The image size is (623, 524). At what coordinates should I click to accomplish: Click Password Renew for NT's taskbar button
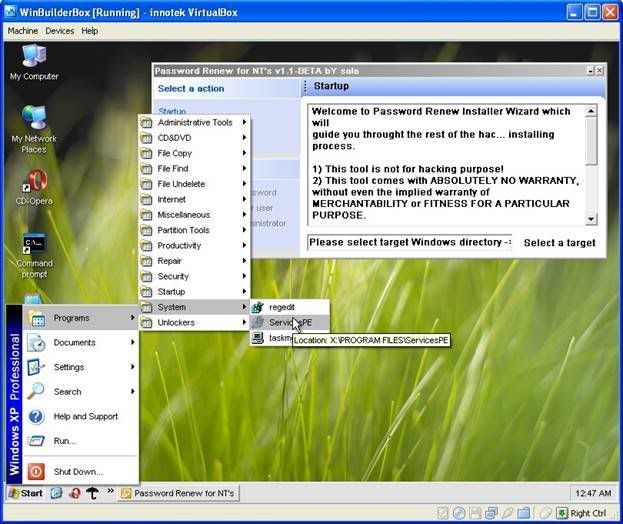[178, 493]
